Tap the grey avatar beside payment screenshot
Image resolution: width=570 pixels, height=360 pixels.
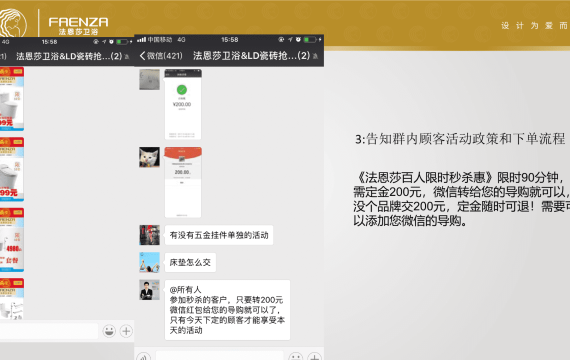tap(149, 79)
